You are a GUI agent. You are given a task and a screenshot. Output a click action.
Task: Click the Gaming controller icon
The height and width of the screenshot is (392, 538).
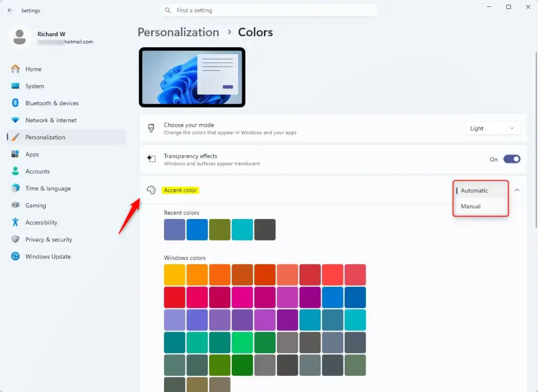tap(15, 205)
